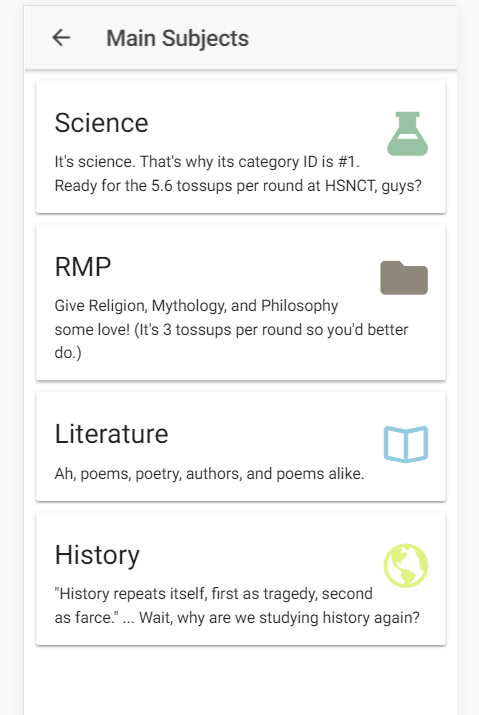Click "It's science. That's why" description line

pos(207,161)
